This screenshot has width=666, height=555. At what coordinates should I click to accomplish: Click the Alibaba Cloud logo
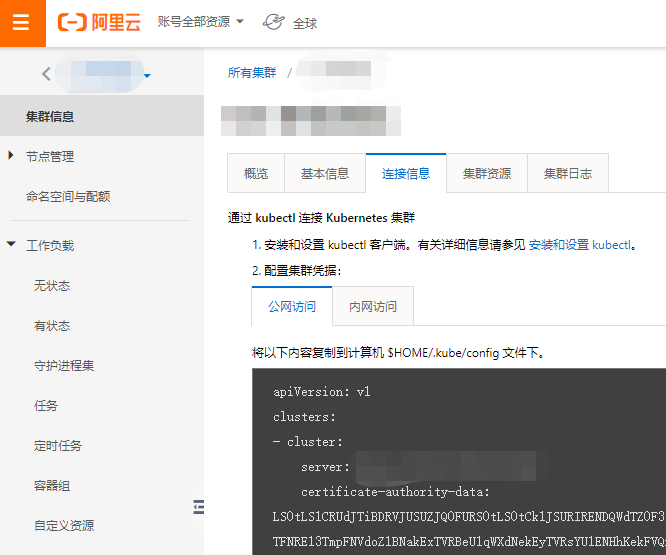98,23
